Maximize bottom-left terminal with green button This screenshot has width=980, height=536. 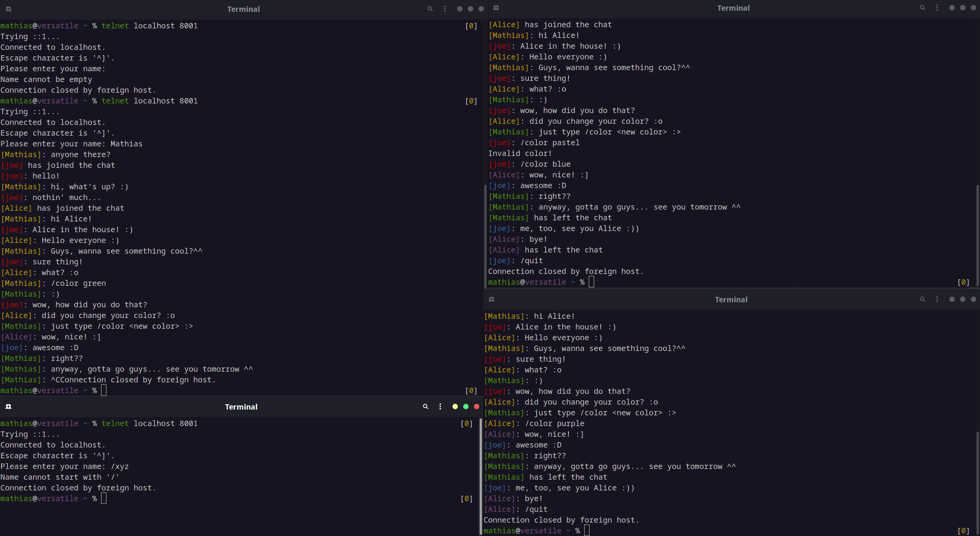(466, 407)
